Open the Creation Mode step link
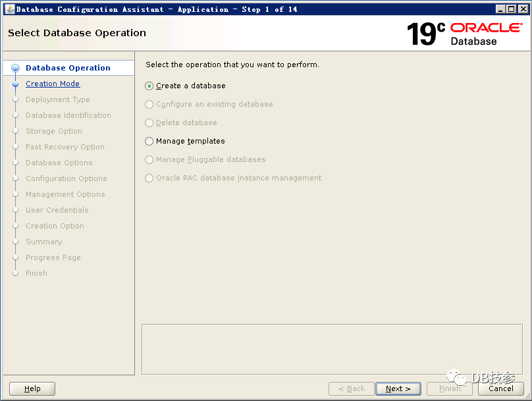This screenshot has height=401, width=532. tap(53, 84)
